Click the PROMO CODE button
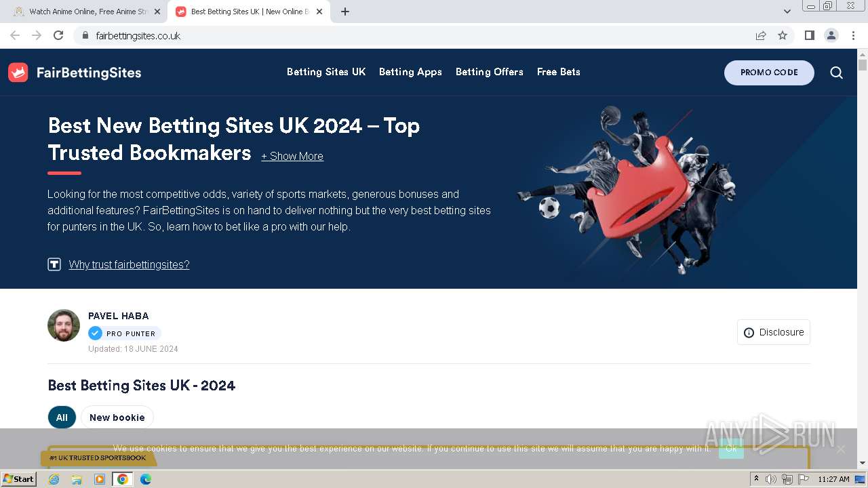 tap(769, 73)
